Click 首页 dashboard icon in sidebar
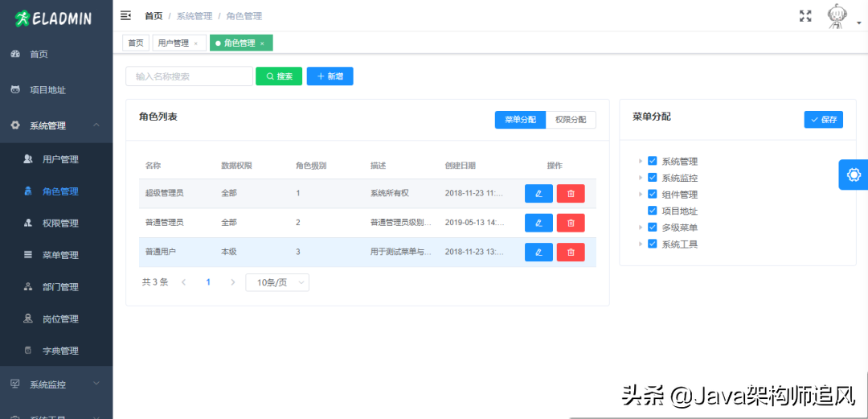868x419 pixels. (x=15, y=55)
